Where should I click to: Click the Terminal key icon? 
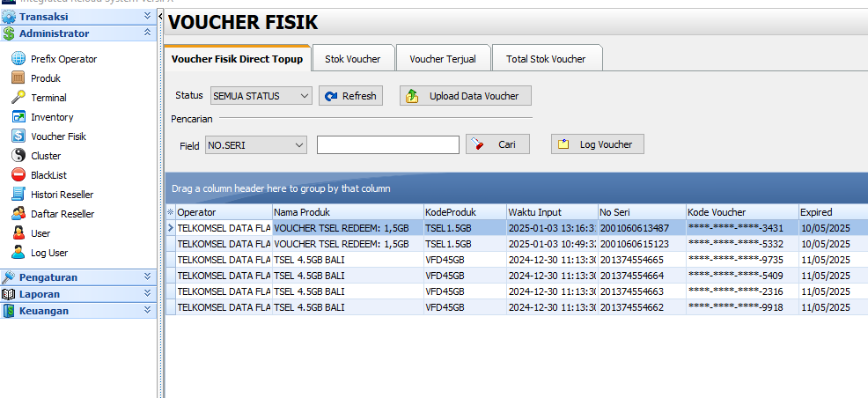tap(18, 98)
